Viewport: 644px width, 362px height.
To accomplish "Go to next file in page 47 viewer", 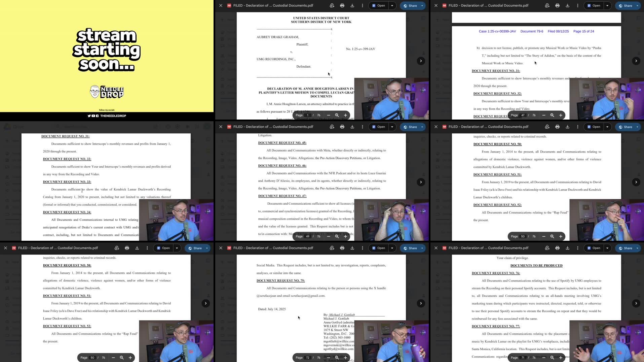I will tap(636, 61).
